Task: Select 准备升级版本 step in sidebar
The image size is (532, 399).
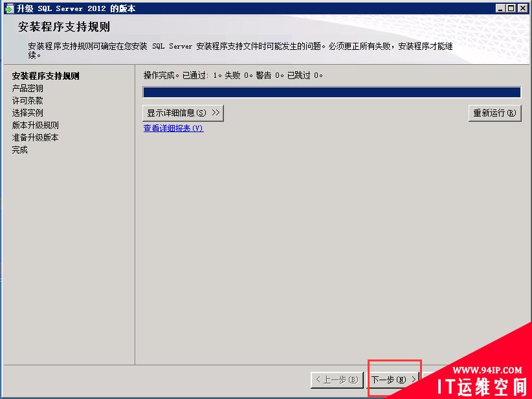Action: coord(36,137)
